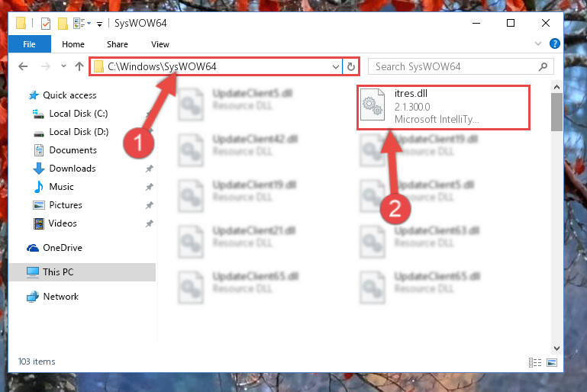Click the Back navigation arrow
Image resolution: width=587 pixels, height=392 pixels.
(x=23, y=66)
